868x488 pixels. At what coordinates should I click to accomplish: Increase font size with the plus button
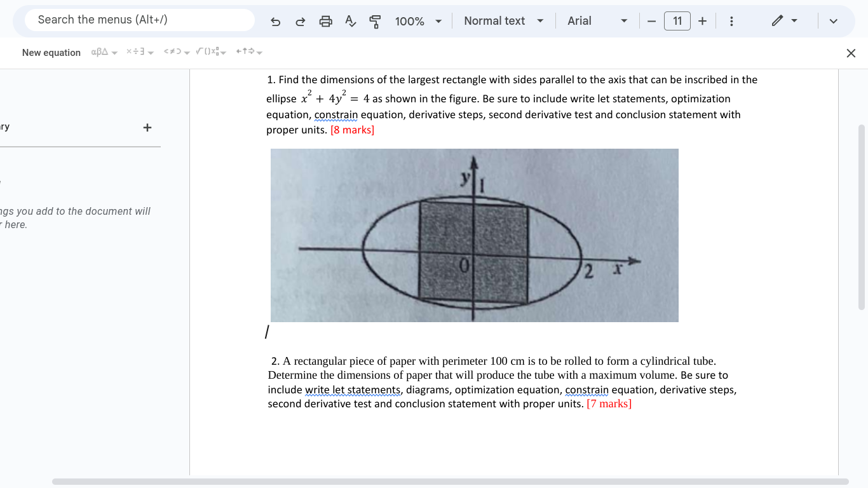(x=702, y=21)
